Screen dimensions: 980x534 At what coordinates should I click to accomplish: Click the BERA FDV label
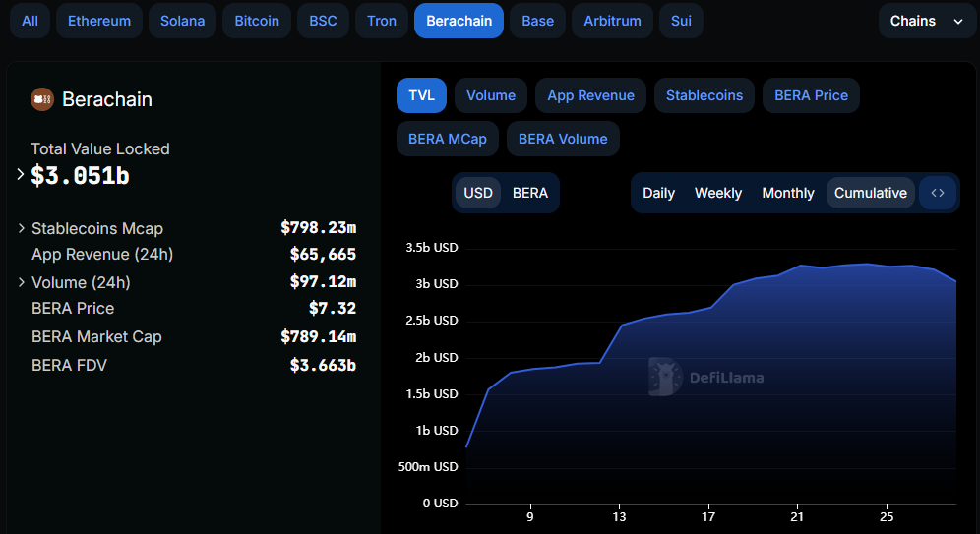coord(70,366)
